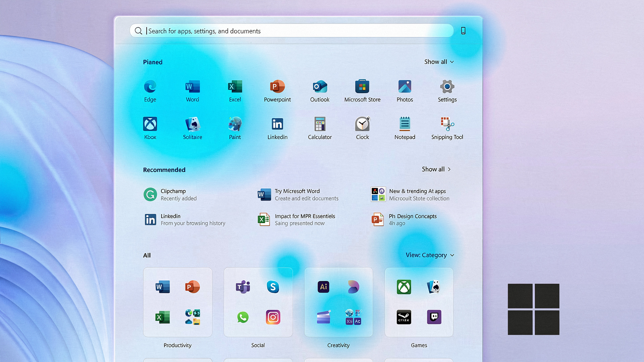644x362 pixels.
Task: Open the Solitaire game icon
Action: point(193,124)
